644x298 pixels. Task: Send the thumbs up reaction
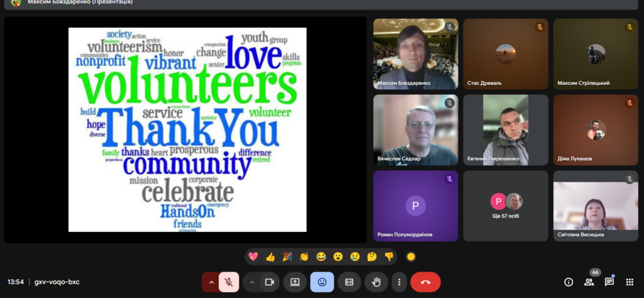point(270,257)
